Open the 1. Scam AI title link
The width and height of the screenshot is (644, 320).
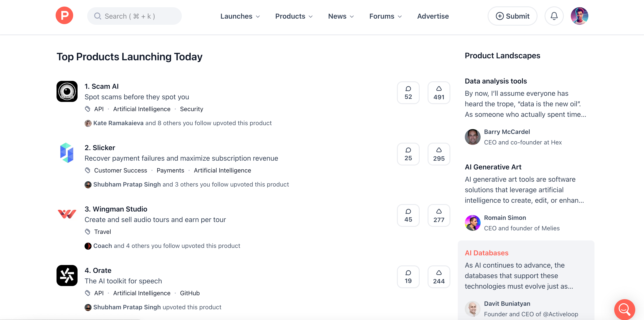101,86
